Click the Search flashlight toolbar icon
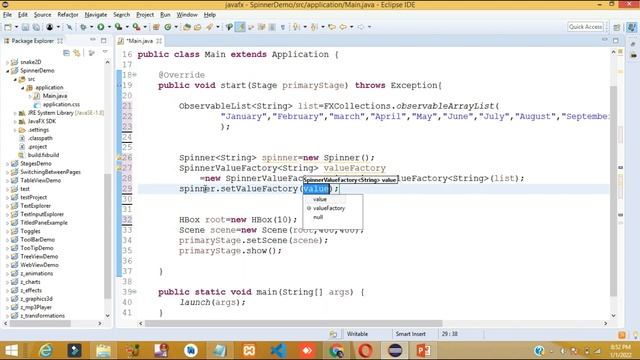 coord(209,27)
